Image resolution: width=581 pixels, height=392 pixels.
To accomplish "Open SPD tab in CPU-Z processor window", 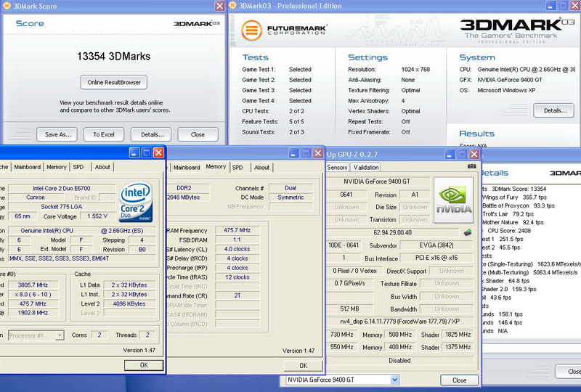I will point(78,167).
